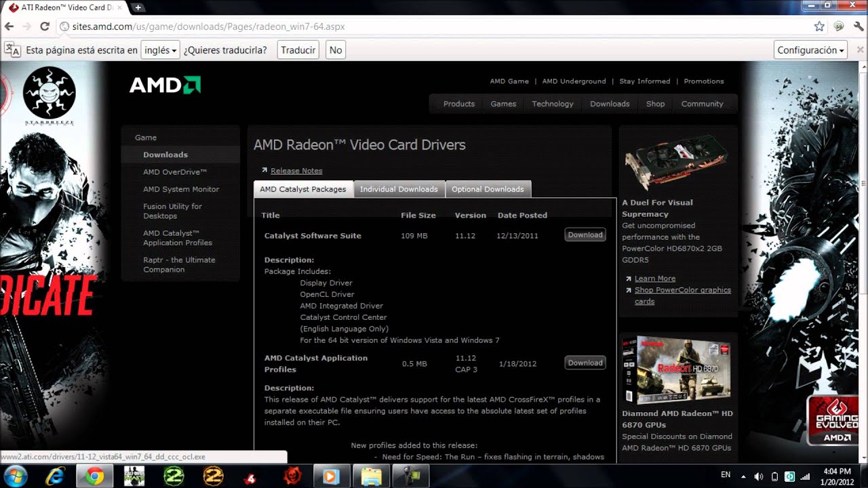The height and width of the screenshot is (488, 868).
Task: Click the network signal tray icon
Action: point(806,476)
